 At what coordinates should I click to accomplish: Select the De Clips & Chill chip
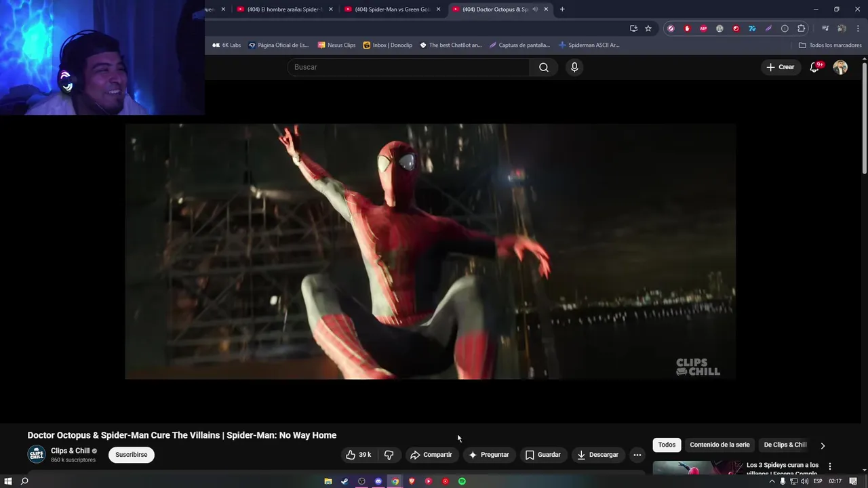(785, 445)
